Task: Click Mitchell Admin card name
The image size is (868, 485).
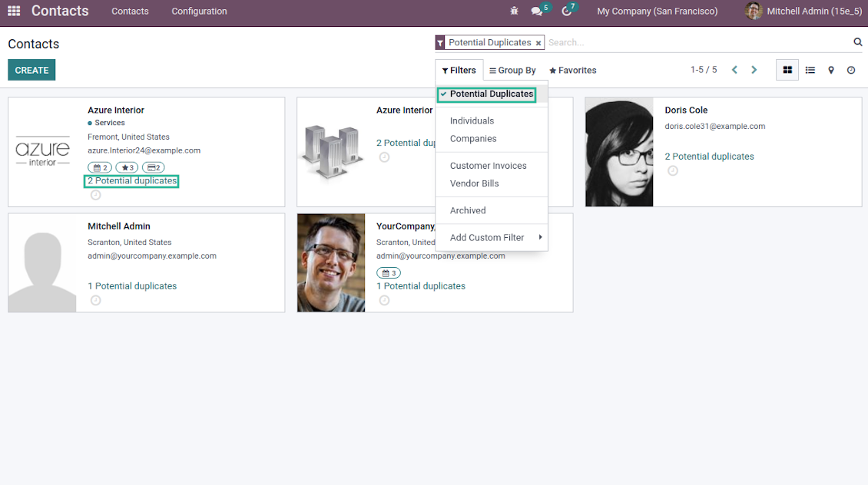Action: coord(119,226)
